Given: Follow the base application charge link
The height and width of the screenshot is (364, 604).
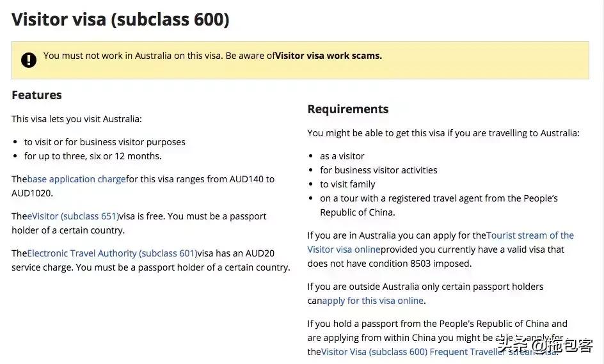Looking at the screenshot, I should (x=76, y=179).
